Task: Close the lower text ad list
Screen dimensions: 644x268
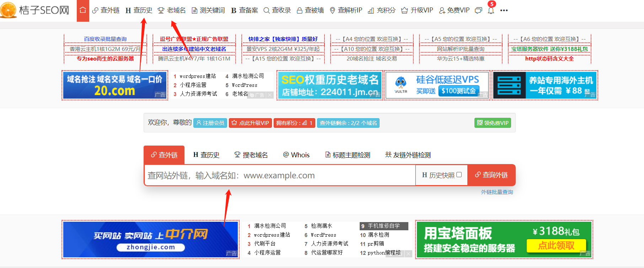Action: [408, 254]
